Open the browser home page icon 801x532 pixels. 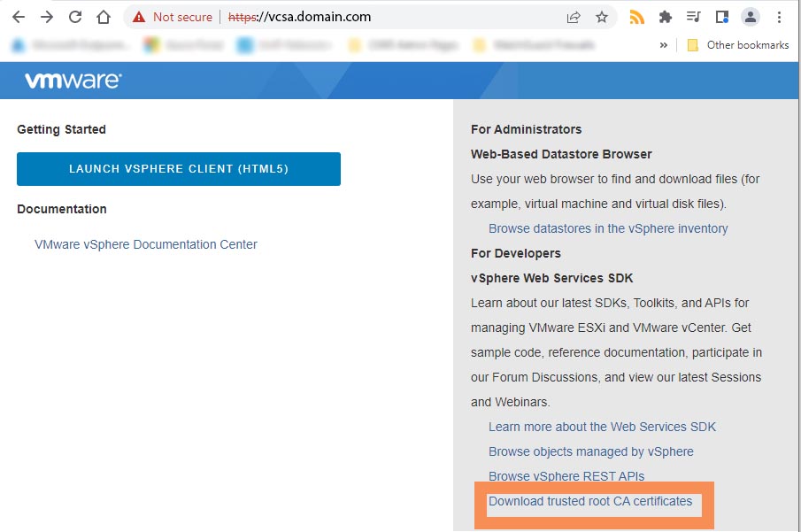pos(104,17)
